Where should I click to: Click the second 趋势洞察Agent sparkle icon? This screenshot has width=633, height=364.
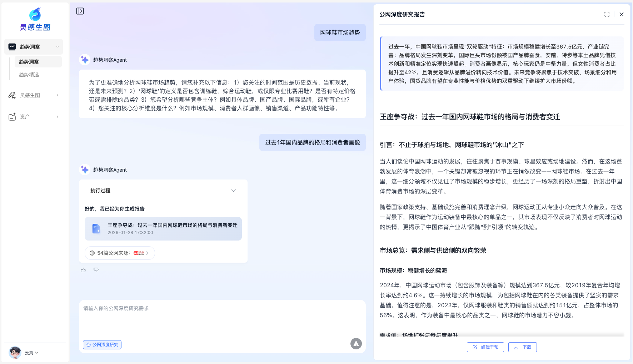click(x=85, y=170)
